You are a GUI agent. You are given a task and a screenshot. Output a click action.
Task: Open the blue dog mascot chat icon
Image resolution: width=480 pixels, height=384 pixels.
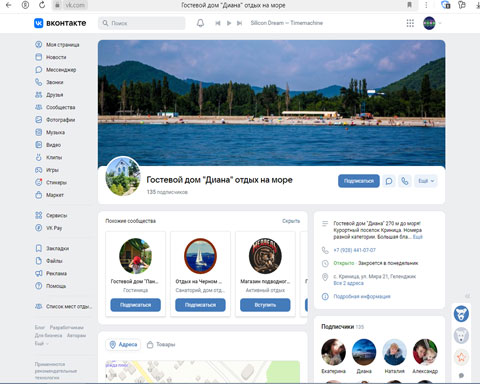[461, 314]
